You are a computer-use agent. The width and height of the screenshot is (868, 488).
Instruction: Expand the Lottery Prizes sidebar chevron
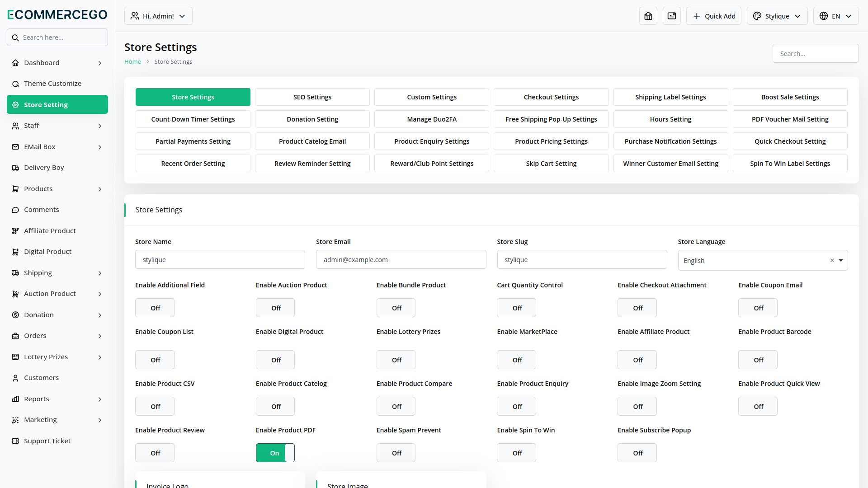click(x=100, y=357)
